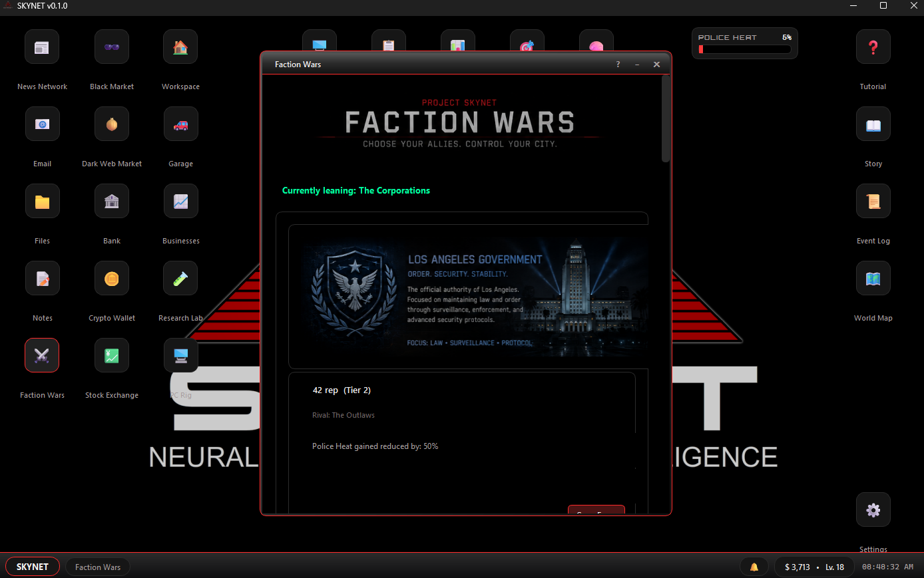Launch the Bank app icon
The image size is (924, 578).
tap(112, 202)
